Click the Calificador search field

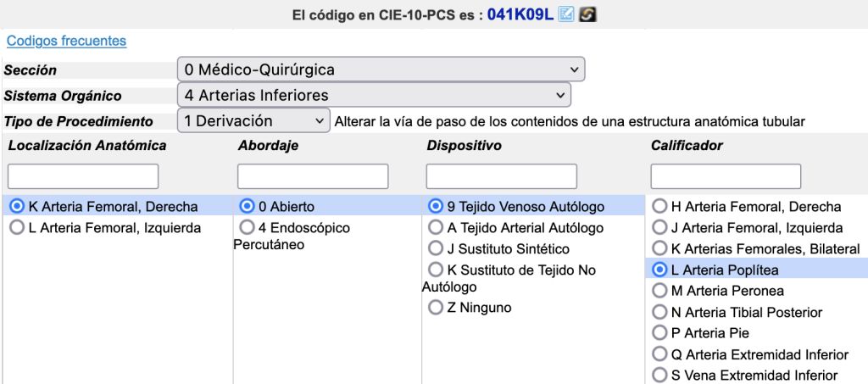(x=726, y=176)
